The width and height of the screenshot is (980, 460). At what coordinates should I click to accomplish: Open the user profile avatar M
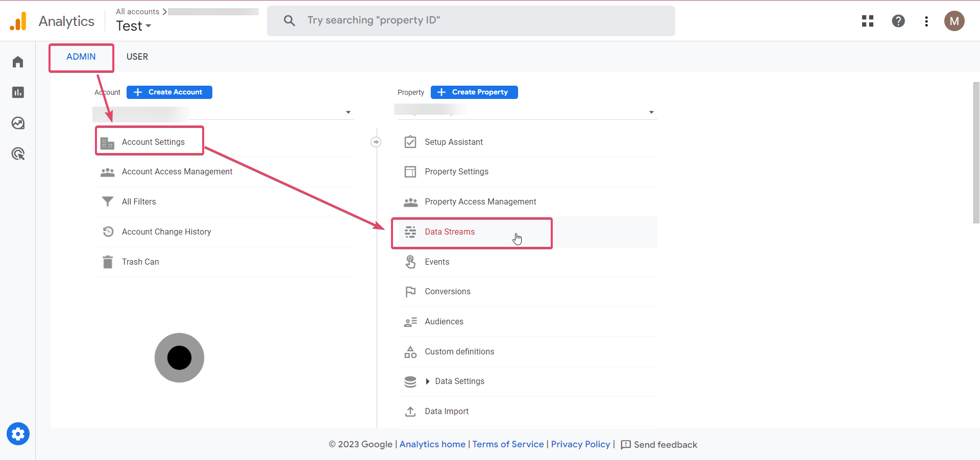(x=954, y=21)
